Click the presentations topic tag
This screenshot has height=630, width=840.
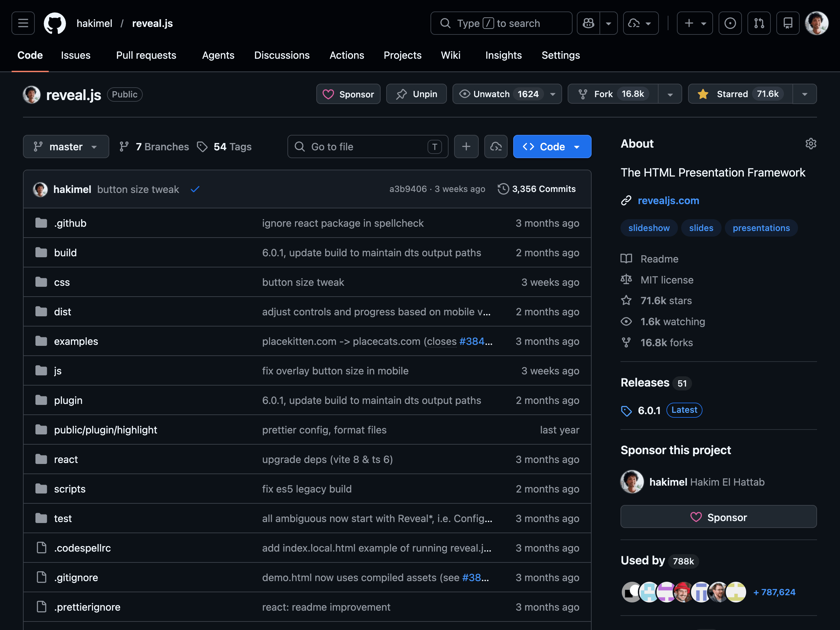[x=761, y=228]
